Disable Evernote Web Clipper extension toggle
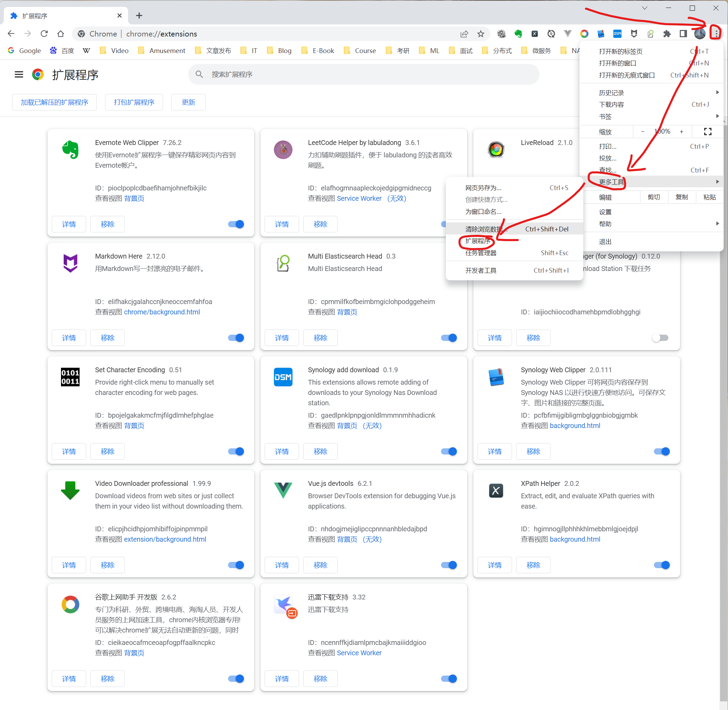Image resolution: width=728 pixels, height=710 pixels. click(x=236, y=224)
